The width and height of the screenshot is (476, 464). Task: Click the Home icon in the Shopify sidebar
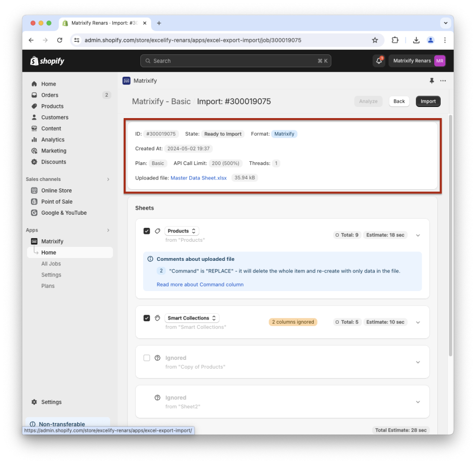point(35,84)
